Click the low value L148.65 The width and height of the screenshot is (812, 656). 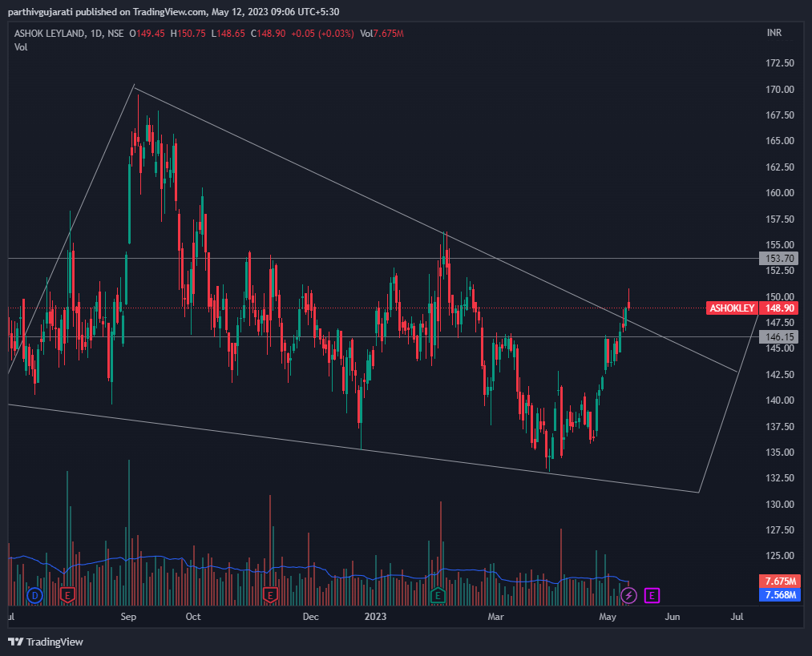pyautogui.click(x=228, y=34)
